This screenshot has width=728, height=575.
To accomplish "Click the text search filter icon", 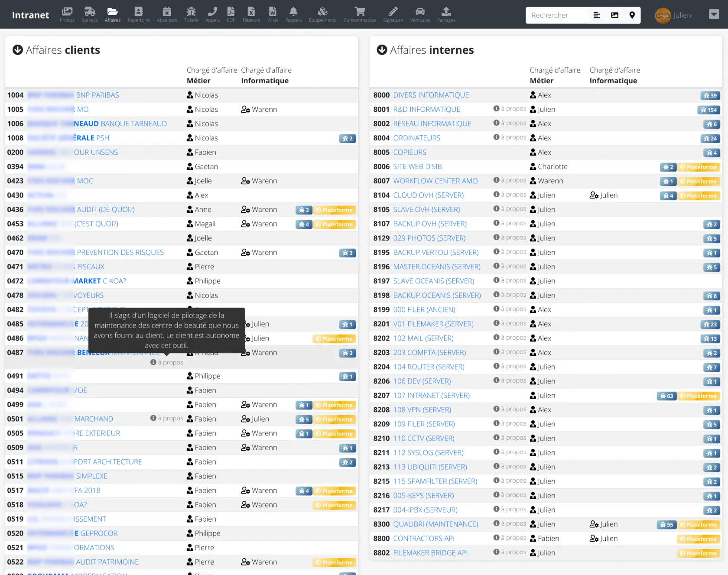I will tap(597, 15).
